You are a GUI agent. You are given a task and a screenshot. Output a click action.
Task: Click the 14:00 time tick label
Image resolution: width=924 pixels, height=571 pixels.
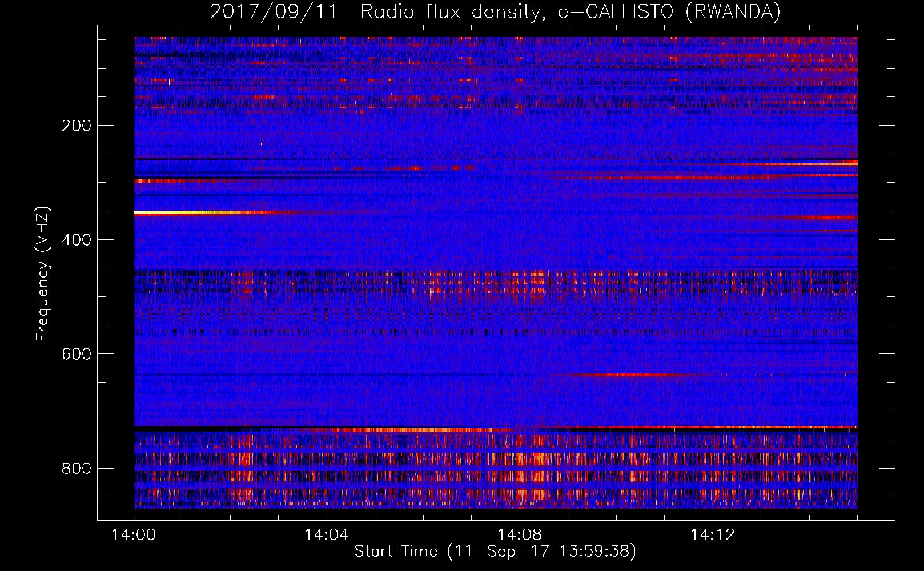click(x=134, y=534)
